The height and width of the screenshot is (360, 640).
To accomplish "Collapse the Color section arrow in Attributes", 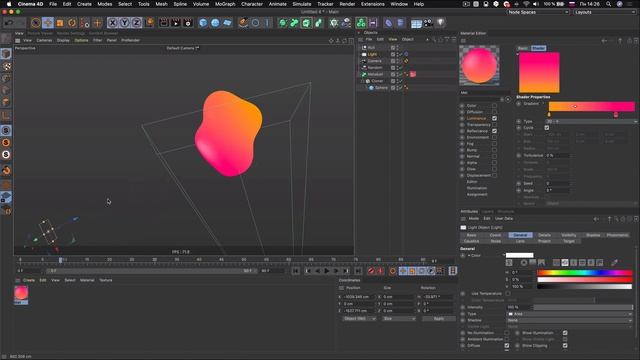I will coord(469,256).
